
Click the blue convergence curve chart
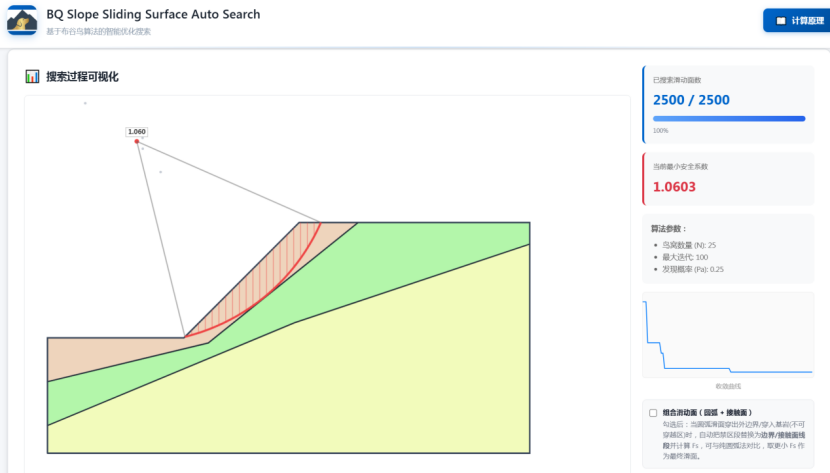point(728,335)
